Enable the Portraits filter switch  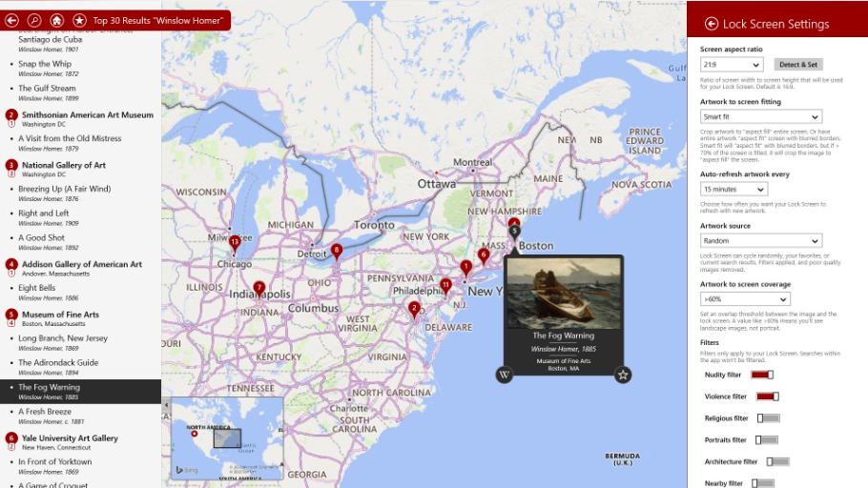(x=767, y=439)
